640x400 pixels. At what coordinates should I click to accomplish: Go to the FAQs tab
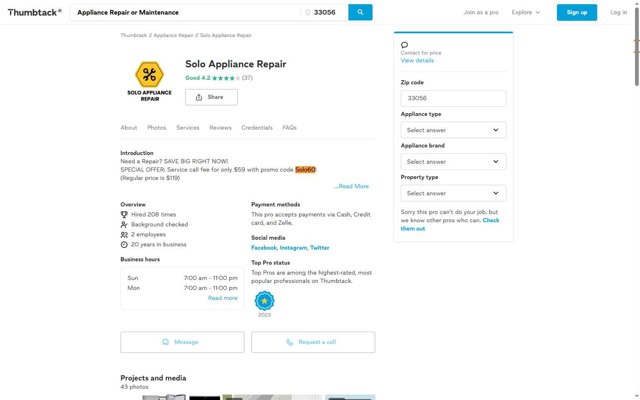tap(289, 128)
